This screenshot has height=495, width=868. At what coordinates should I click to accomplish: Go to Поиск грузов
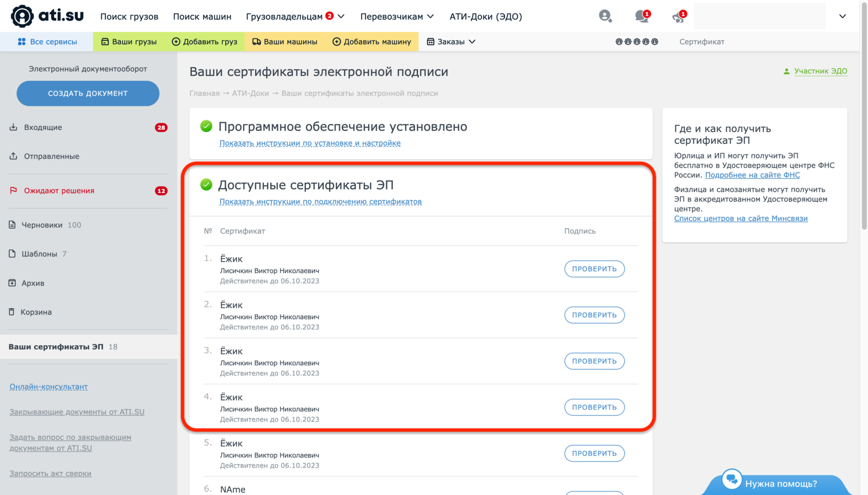[x=129, y=17]
